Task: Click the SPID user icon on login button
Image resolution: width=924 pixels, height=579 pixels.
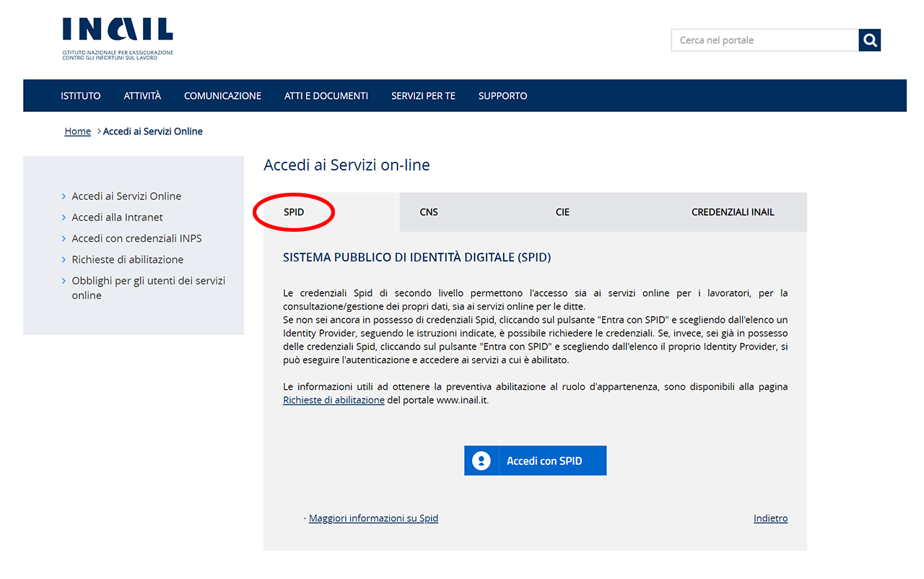Action: [481, 461]
